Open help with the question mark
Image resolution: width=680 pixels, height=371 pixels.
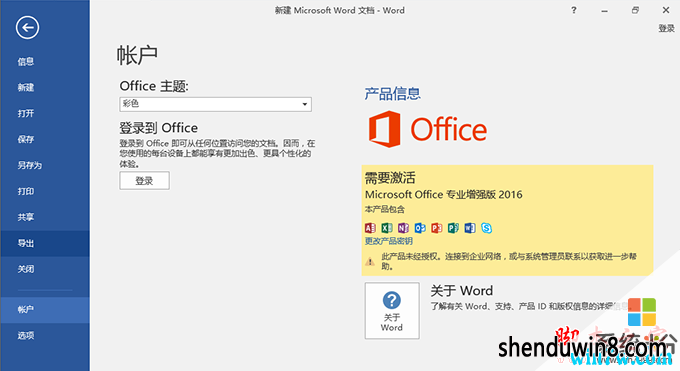(x=574, y=10)
